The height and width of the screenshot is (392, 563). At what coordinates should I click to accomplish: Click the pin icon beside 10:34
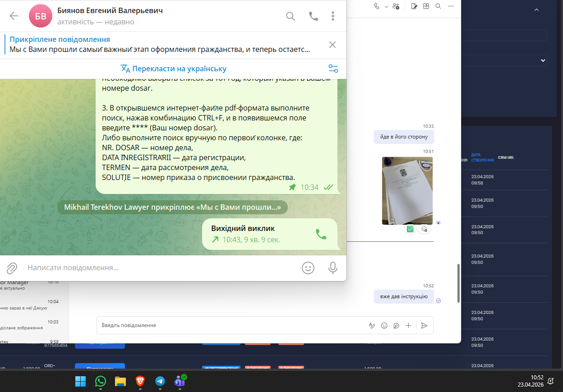[292, 187]
